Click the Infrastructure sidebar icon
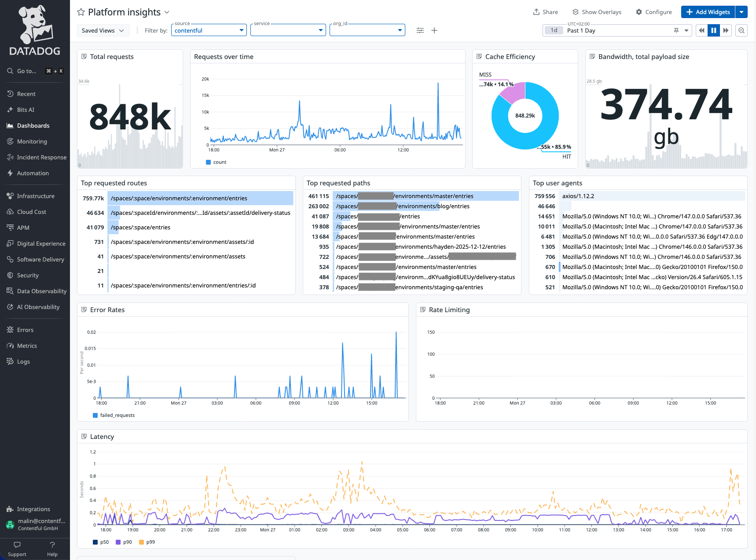 [10, 196]
